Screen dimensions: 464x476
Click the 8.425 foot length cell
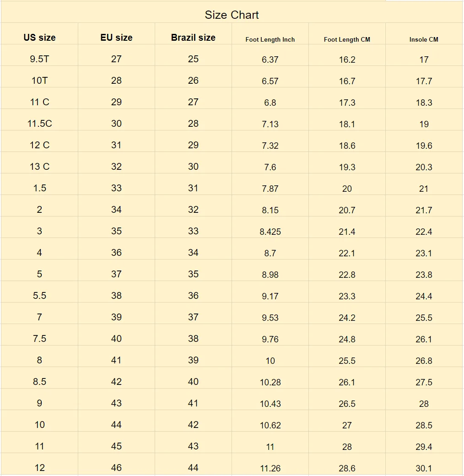270,232
